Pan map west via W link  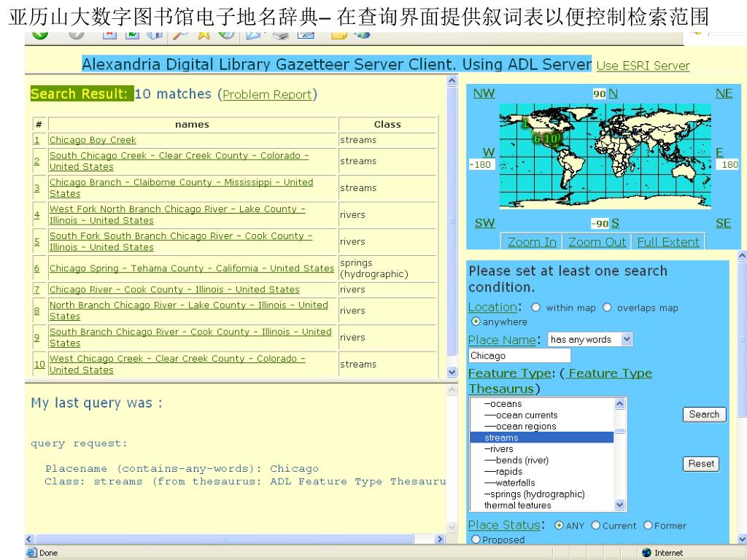click(x=489, y=152)
